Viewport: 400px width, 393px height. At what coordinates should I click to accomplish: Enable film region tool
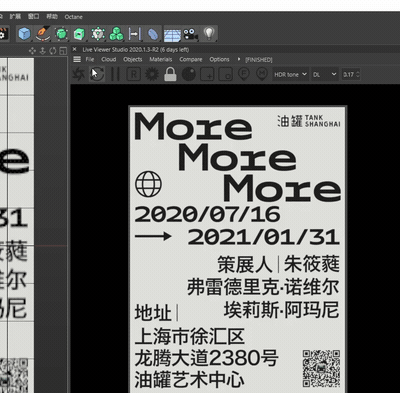(x=225, y=74)
